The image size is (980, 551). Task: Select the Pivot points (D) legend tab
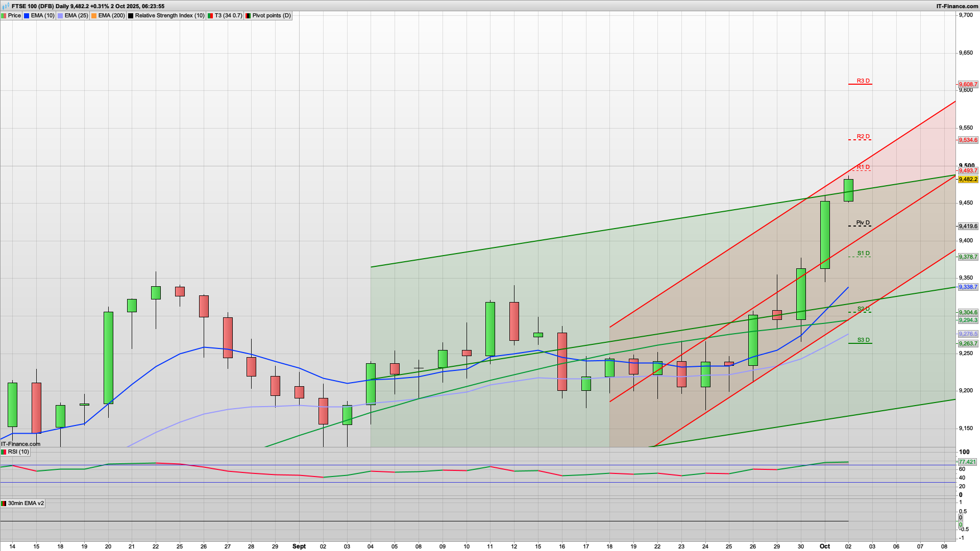pos(271,16)
